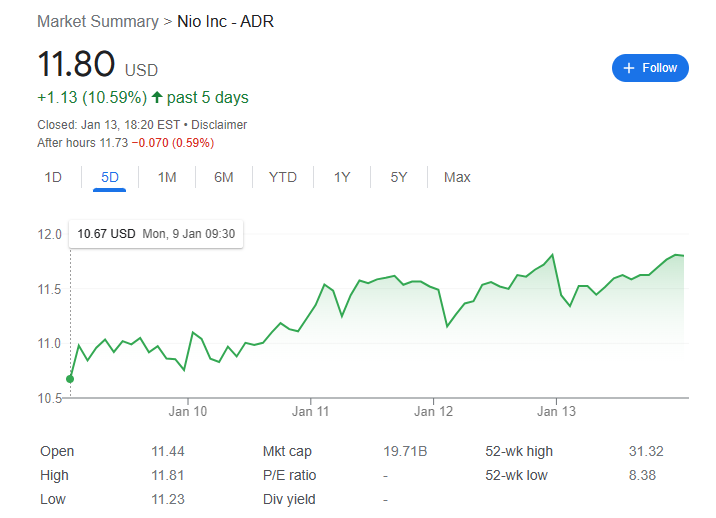Screen dimensions: 716x518
Task: Click the USD currency label beside price
Action: [x=142, y=70]
